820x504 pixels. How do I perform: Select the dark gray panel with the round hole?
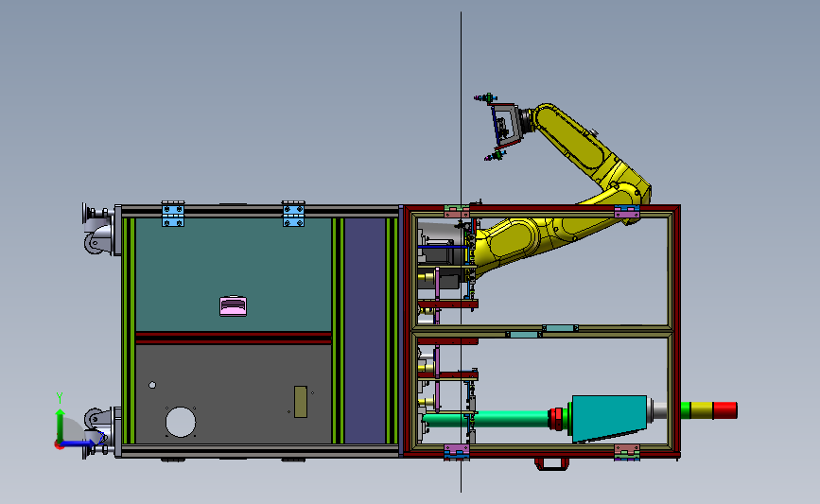pos(233,394)
